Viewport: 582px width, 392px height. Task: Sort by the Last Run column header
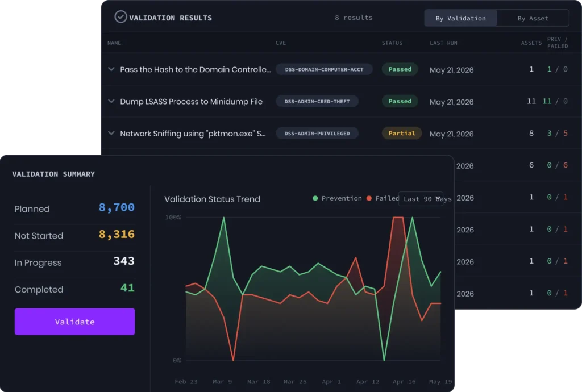point(443,43)
